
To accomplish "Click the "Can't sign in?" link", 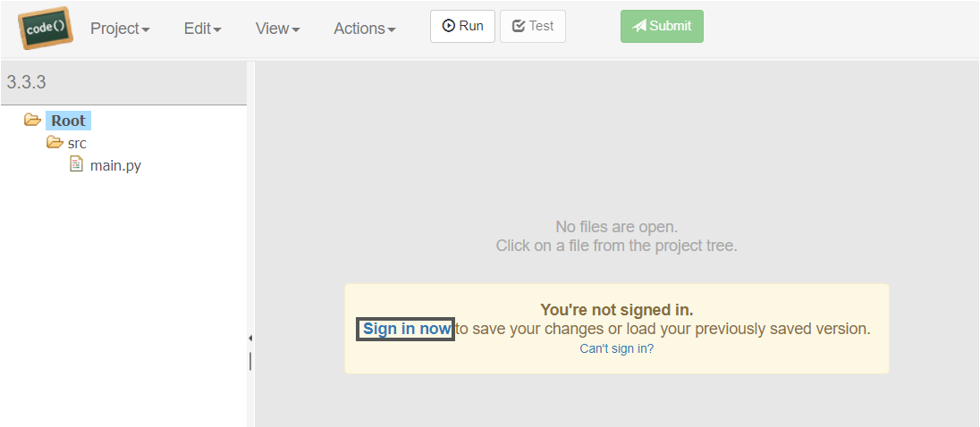I will (616, 348).
